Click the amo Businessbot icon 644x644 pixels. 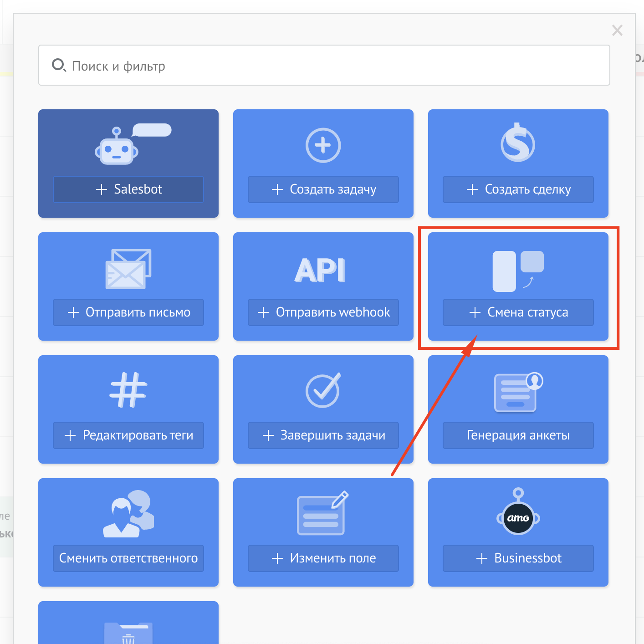pyautogui.click(x=518, y=513)
